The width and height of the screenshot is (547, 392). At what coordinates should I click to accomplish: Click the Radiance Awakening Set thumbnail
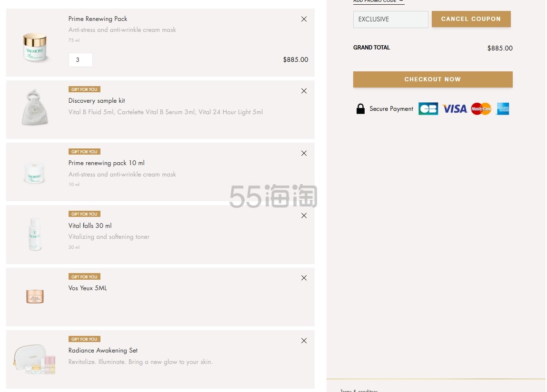35,359
